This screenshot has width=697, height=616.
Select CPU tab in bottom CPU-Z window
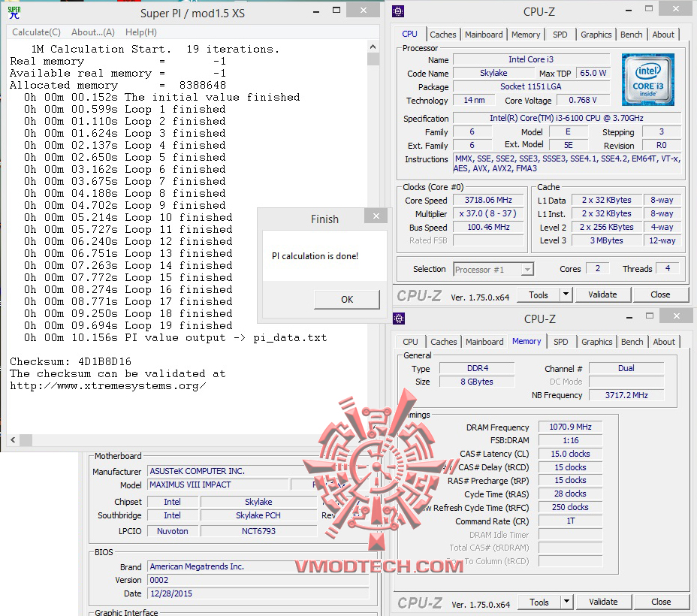[x=410, y=342]
